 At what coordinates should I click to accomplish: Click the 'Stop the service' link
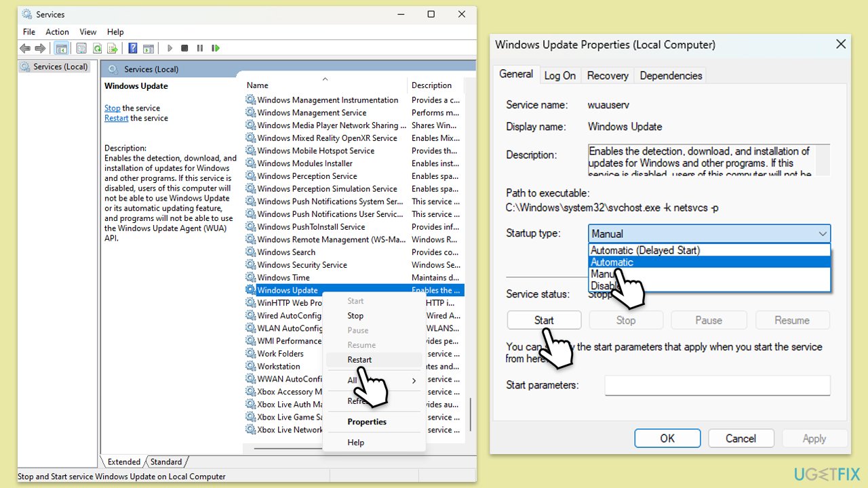point(112,108)
